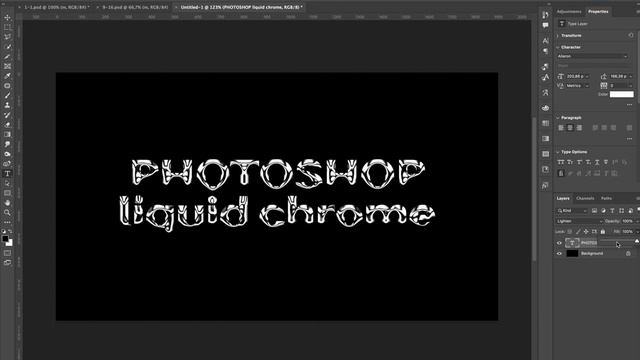Open the Edit Toolbar three-dots menu
The image size is (640, 360).
[7, 222]
